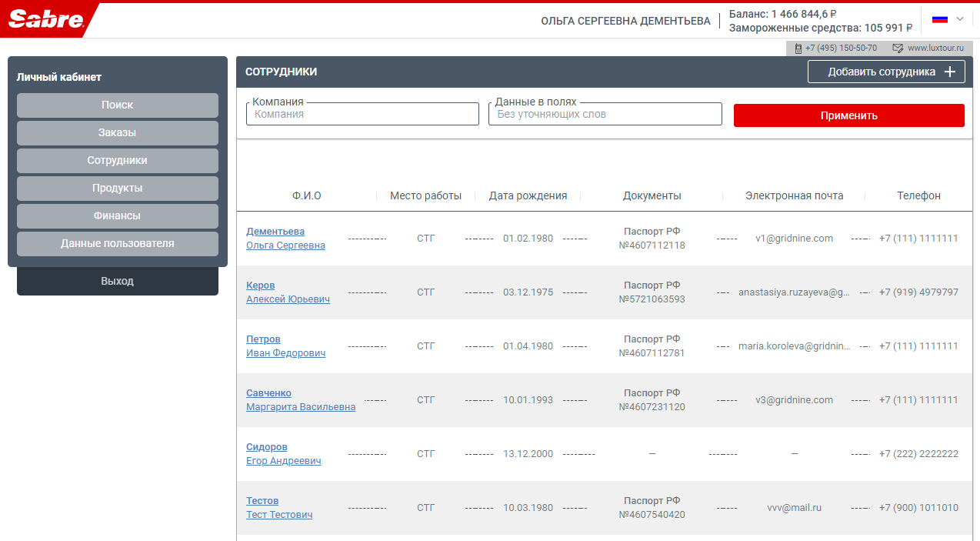
Task: Click the phone icon by +7 (495) 150-50-70
Action: coord(798,48)
